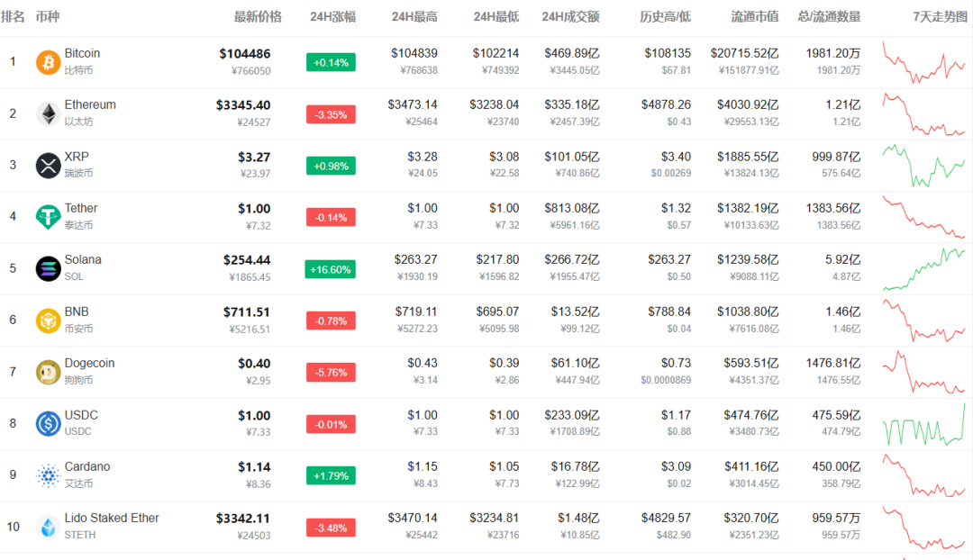Click the Lido Staked Ether icon
The height and width of the screenshot is (560, 973).
pyautogui.click(x=48, y=527)
